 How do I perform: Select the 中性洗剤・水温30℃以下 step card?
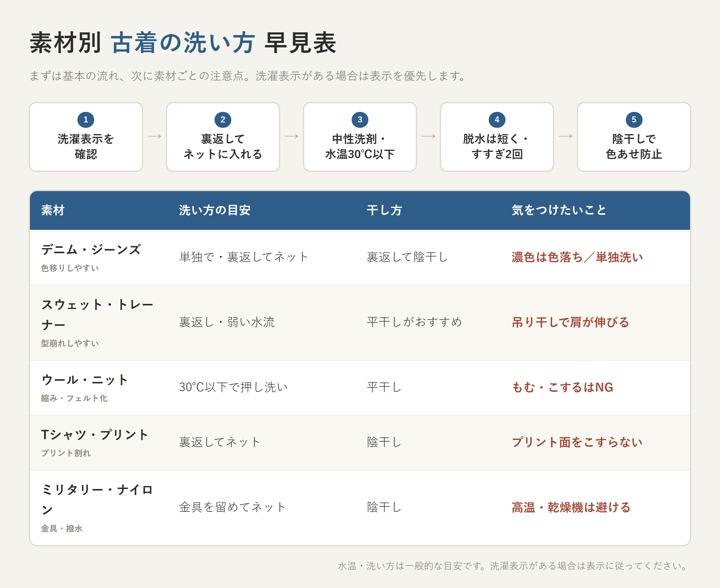pyautogui.click(x=360, y=137)
